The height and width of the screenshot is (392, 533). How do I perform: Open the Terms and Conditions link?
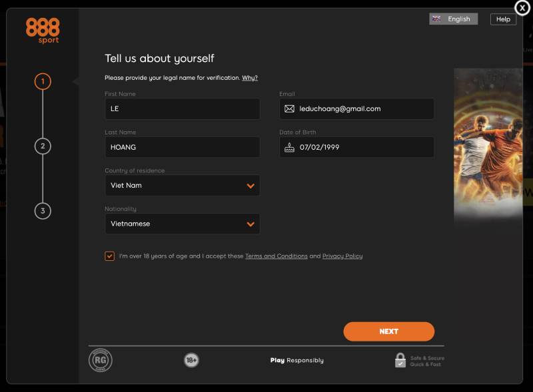click(x=276, y=256)
